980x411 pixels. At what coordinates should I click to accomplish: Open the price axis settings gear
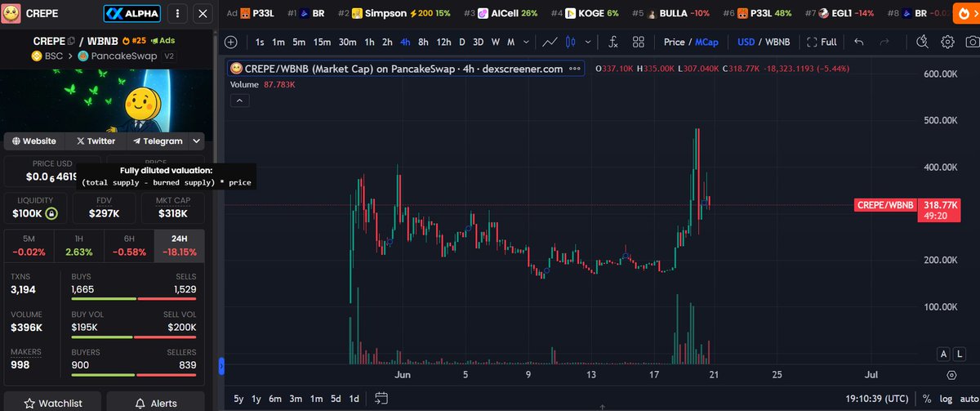pyautogui.click(x=951, y=374)
